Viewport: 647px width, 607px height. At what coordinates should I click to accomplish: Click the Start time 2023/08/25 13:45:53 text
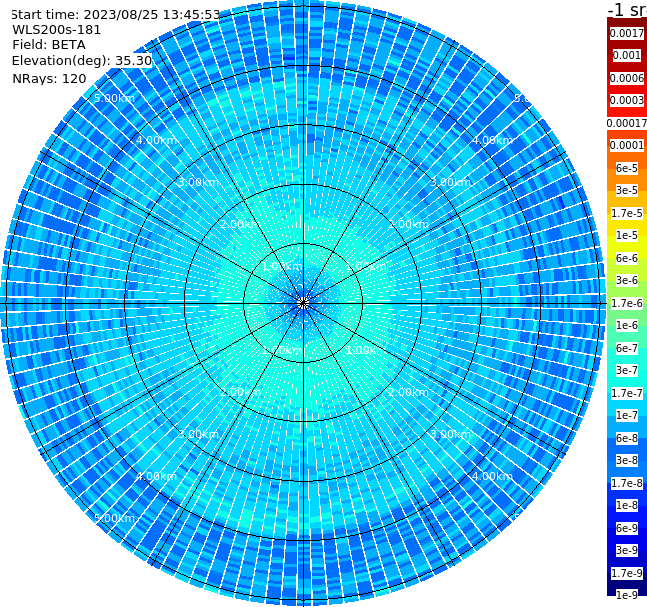coord(115,15)
